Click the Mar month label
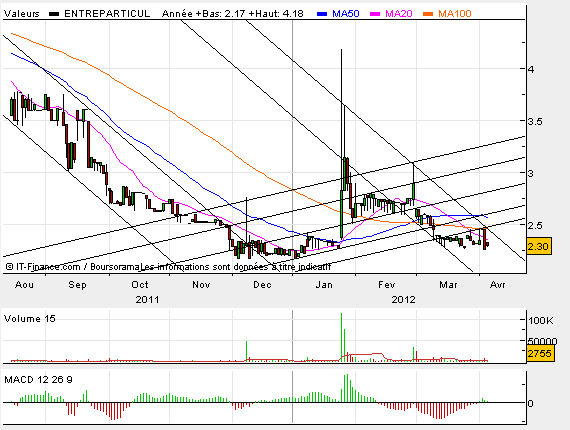Image resolution: width=570 pixels, height=430 pixels. pyautogui.click(x=449, y=285)
